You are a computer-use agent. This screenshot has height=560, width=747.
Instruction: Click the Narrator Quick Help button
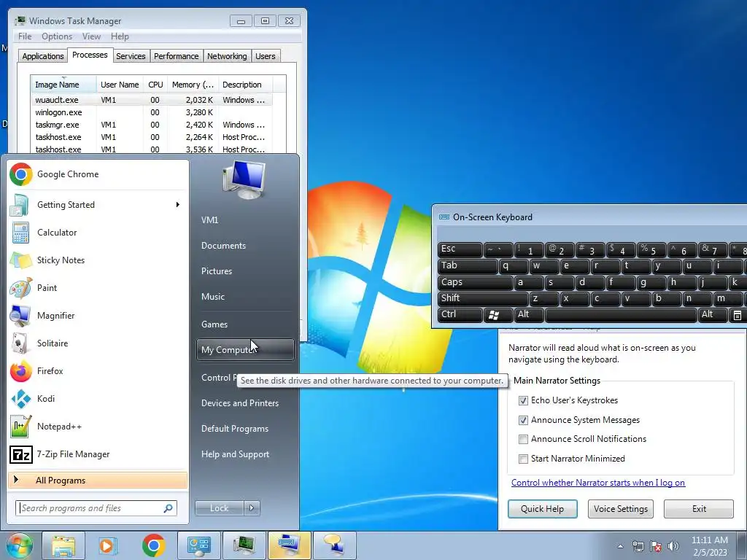click(x=542, y=509)
